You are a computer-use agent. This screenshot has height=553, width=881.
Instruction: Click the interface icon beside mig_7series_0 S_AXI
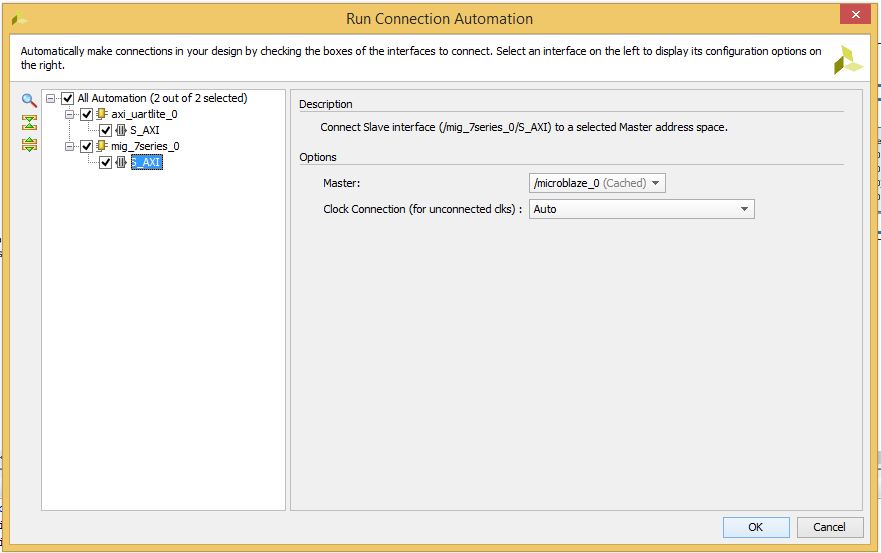coord(121,162)
